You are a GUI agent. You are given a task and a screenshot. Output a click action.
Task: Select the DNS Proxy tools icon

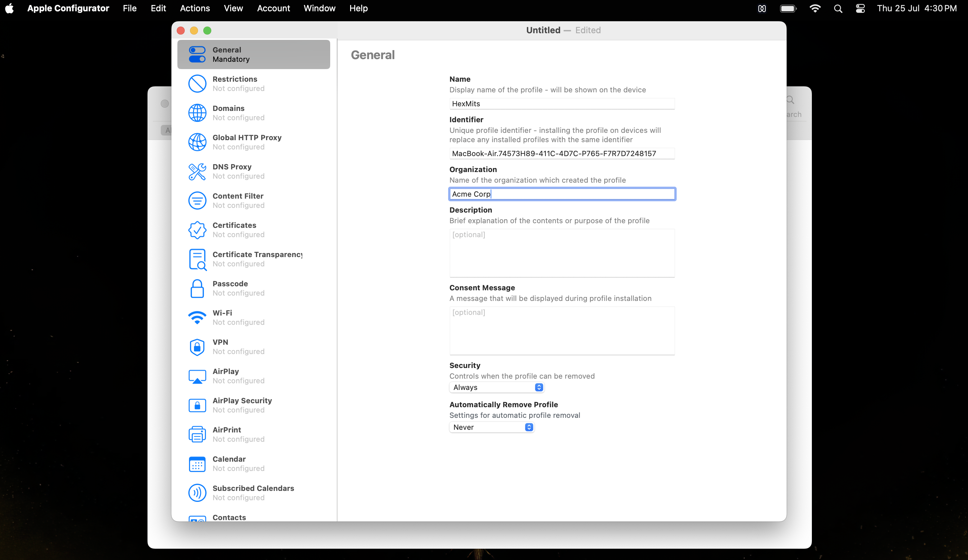click(197, 171)
